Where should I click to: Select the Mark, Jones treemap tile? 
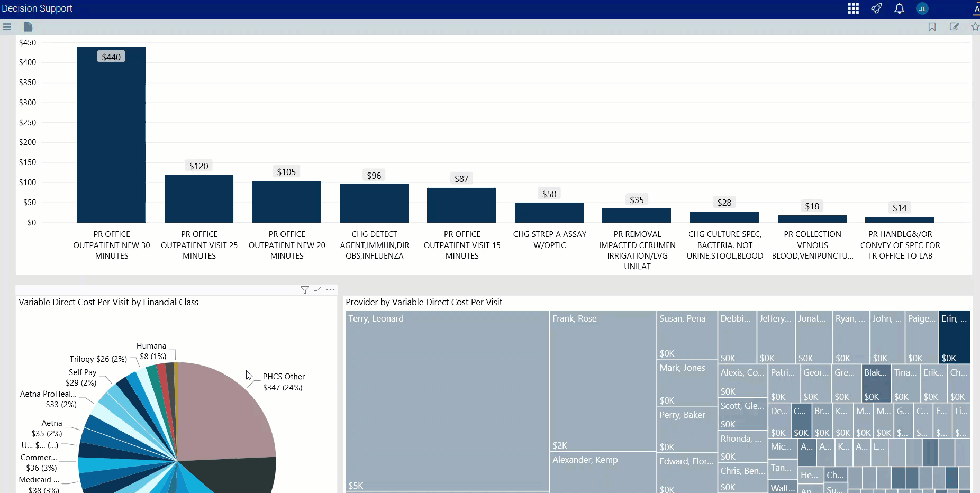click(x=687, y=383)
